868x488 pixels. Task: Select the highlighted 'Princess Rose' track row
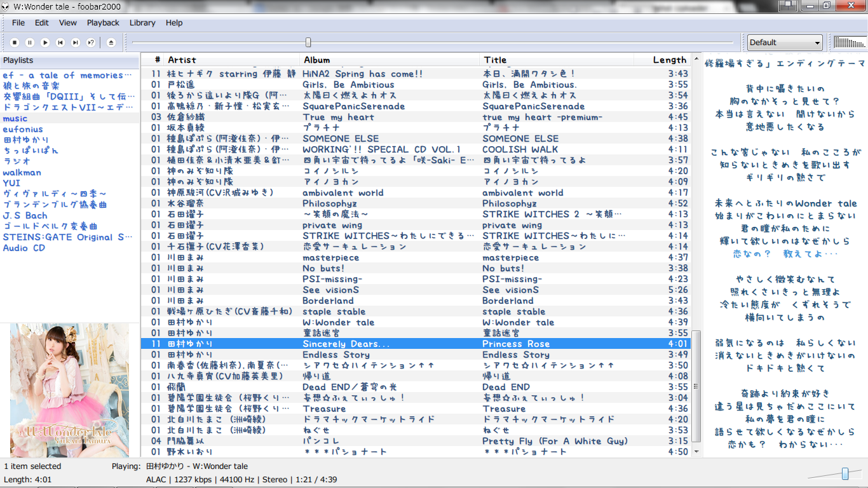[x=416, y=344]
